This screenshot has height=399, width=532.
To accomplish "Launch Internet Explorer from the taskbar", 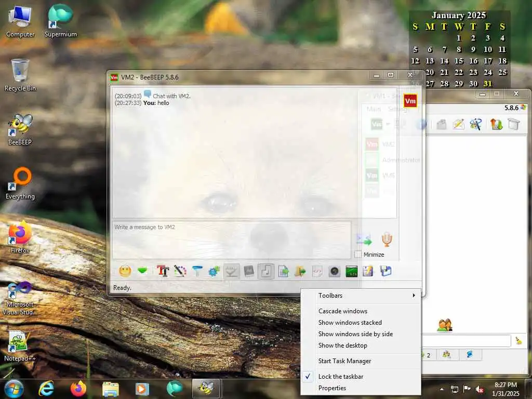I will click(x=46, y=389).
